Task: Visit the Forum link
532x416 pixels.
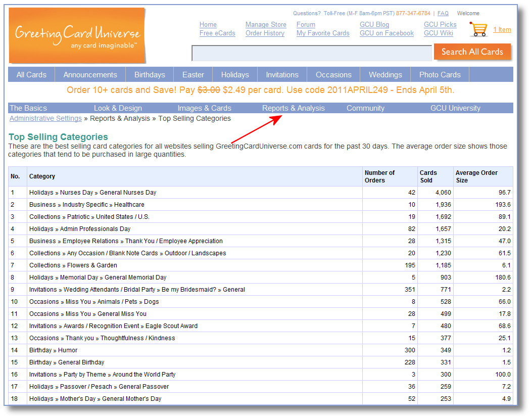Action: click(x=306, y=24)
